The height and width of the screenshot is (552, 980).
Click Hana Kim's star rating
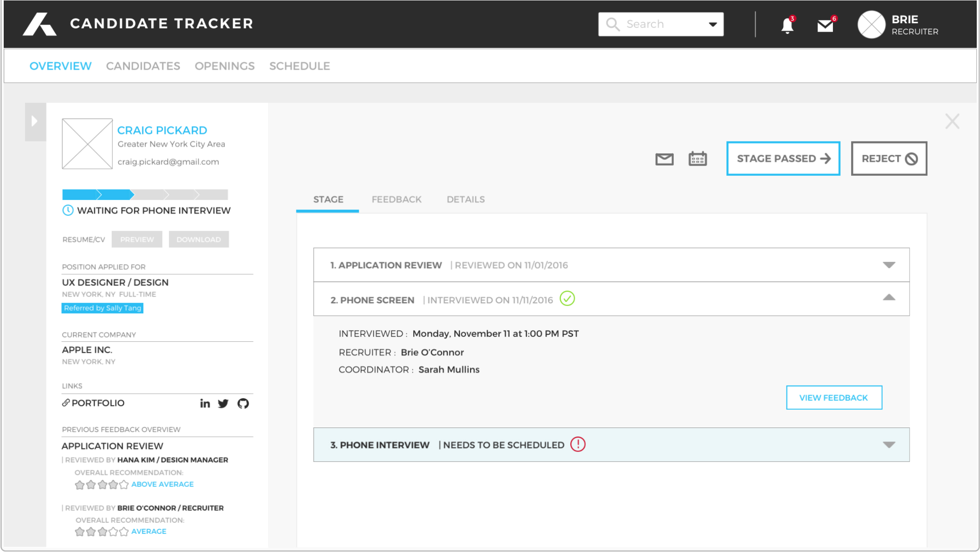click(101, 485)
